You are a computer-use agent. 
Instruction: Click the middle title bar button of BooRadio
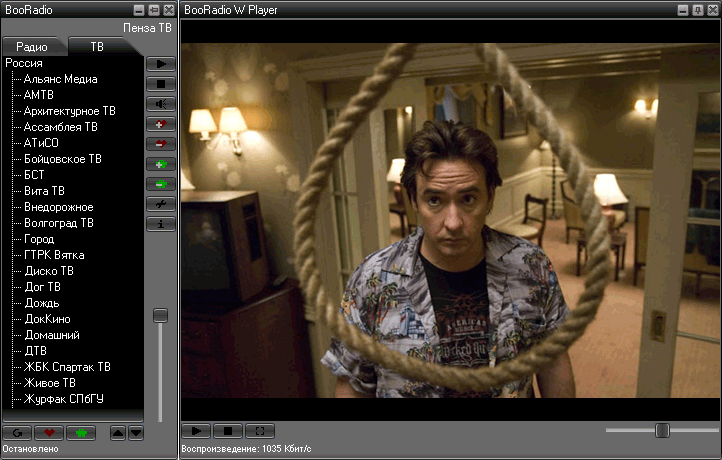click(x=154, y=10)
